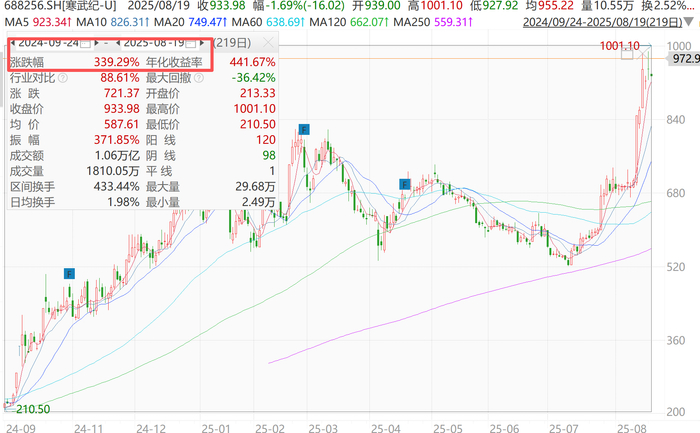Click the 25-03 date axis label
Viewport: 700px width, 433px height.
pyautogui.click(x=323, y=428)
